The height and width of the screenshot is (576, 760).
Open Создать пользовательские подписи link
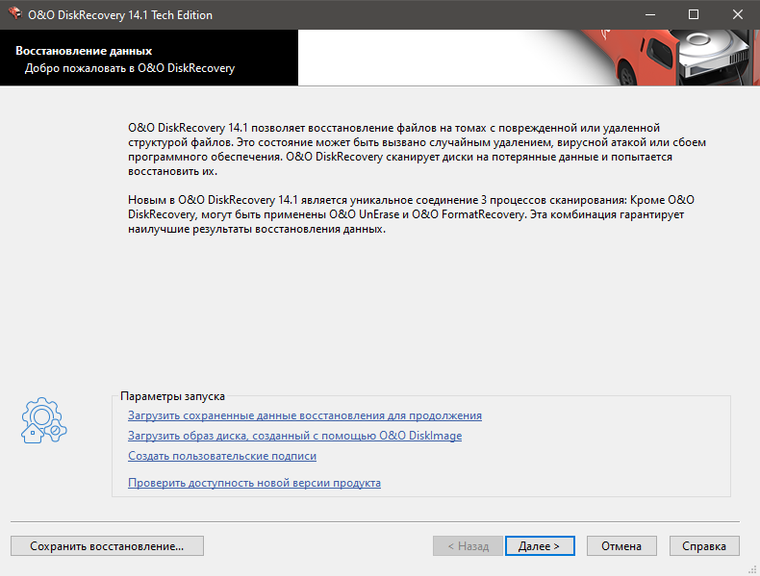[222, 456]
